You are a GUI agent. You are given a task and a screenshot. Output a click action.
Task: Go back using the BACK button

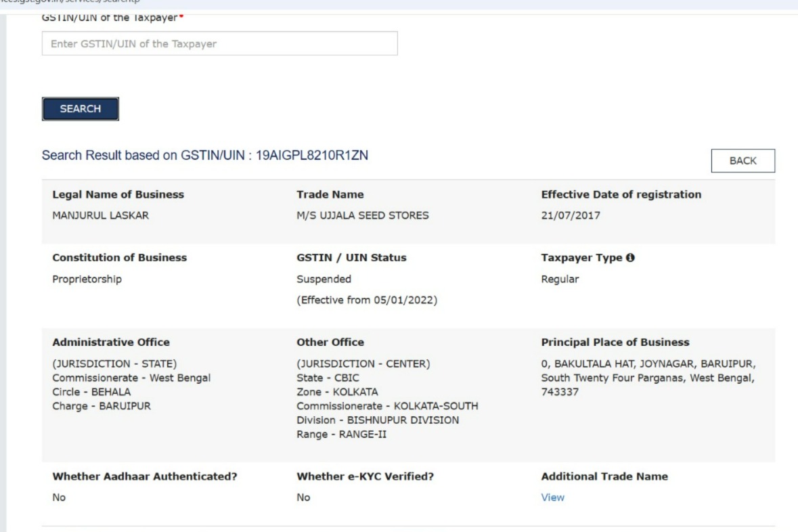tap(742, 160)
